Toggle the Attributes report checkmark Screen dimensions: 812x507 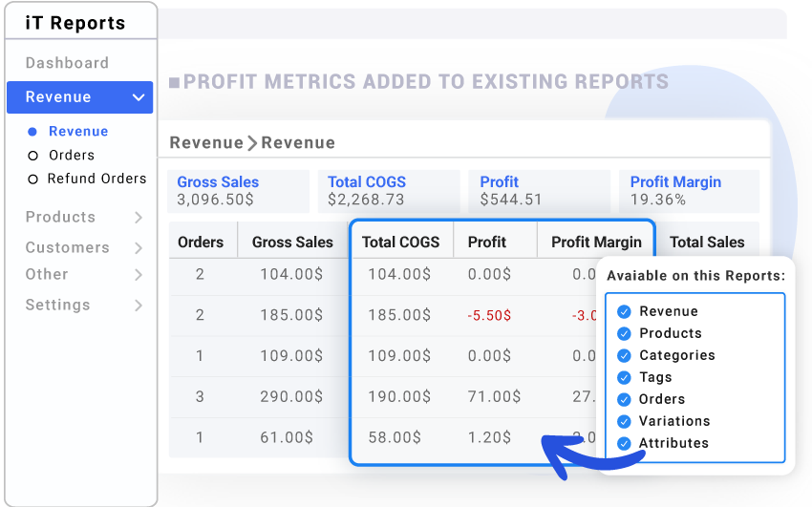coord(624,444)
